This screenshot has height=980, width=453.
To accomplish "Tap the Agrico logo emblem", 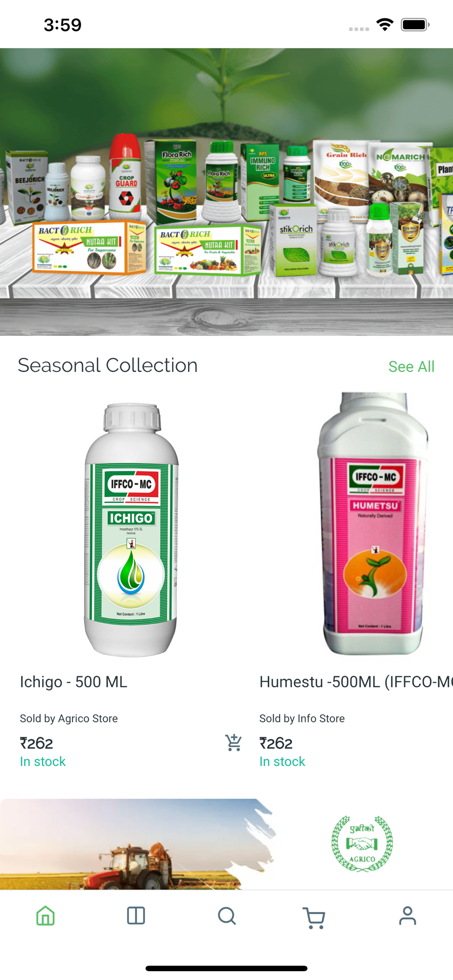I will [x=362, y=843].
